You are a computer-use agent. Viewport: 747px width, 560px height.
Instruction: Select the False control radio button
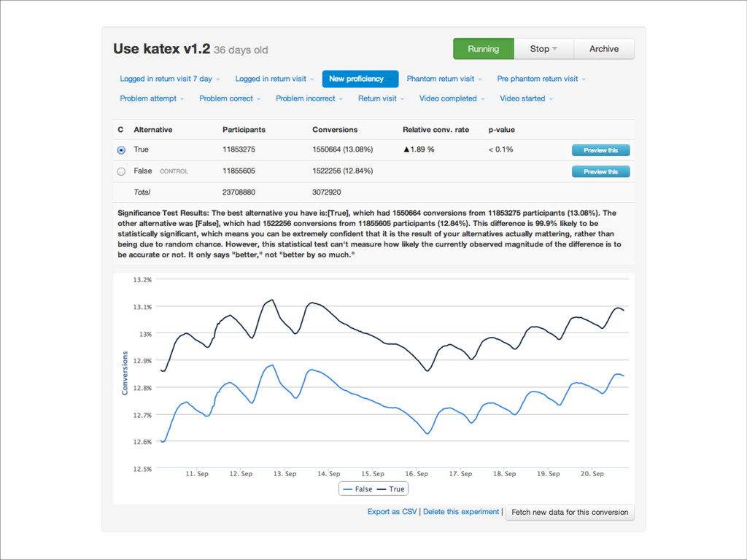121,171
